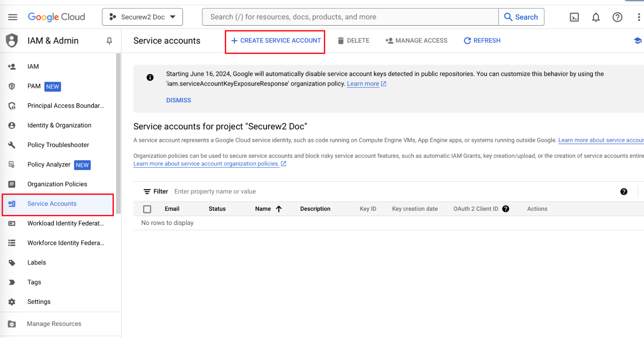Viewport: 644px width, 338px height.
Task: Click Refresh in the toolbar
Action: (x=482, y=41)
